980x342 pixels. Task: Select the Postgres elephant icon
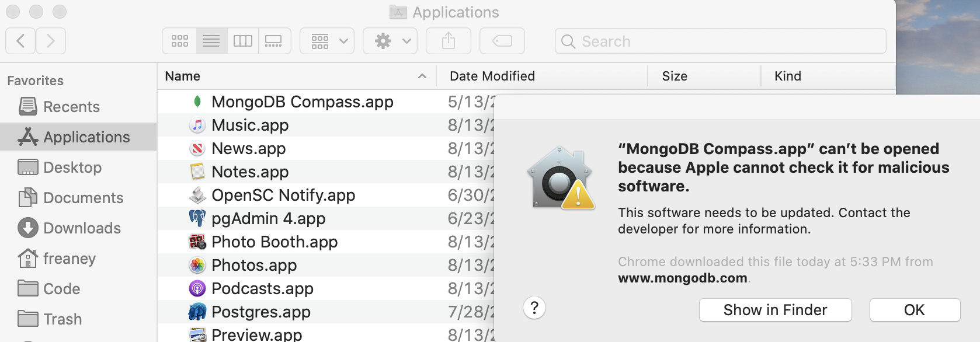click(x=197, y=312)
